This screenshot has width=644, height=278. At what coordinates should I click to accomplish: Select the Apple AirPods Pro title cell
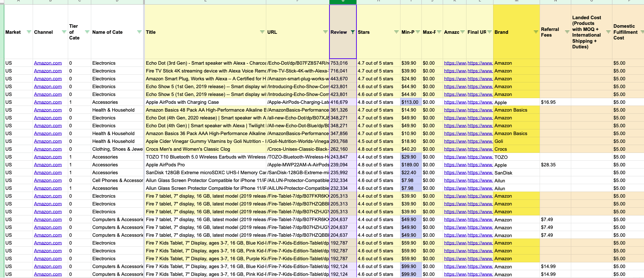point(206,165)
